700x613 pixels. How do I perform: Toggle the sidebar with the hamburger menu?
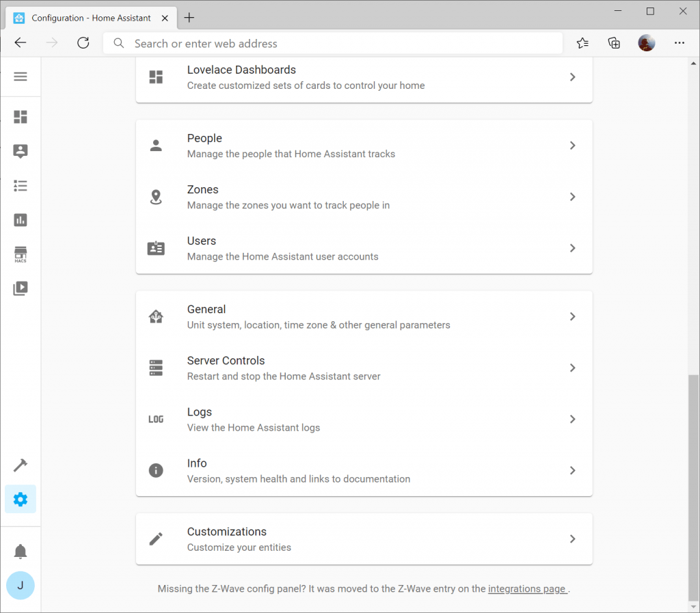pos(21,76)
